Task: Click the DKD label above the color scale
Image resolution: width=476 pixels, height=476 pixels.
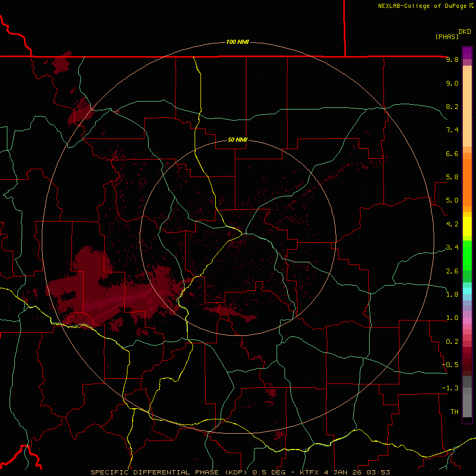Action: point(465,32)
